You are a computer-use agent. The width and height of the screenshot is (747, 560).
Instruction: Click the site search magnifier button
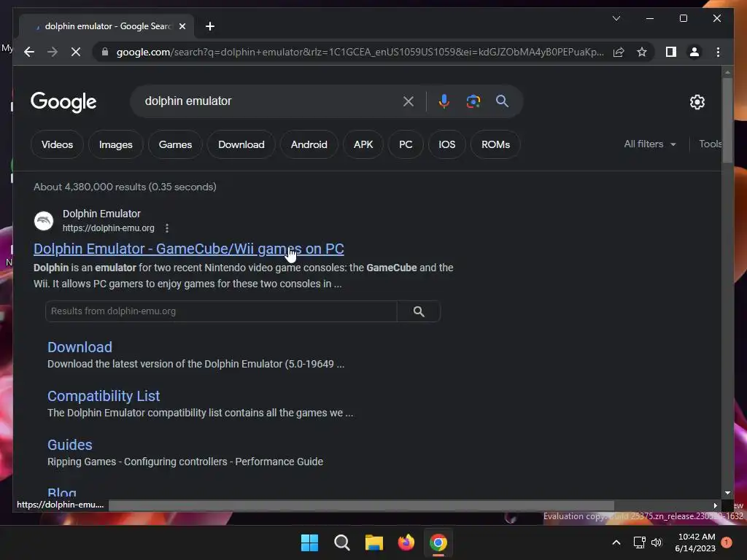(419, 311)
